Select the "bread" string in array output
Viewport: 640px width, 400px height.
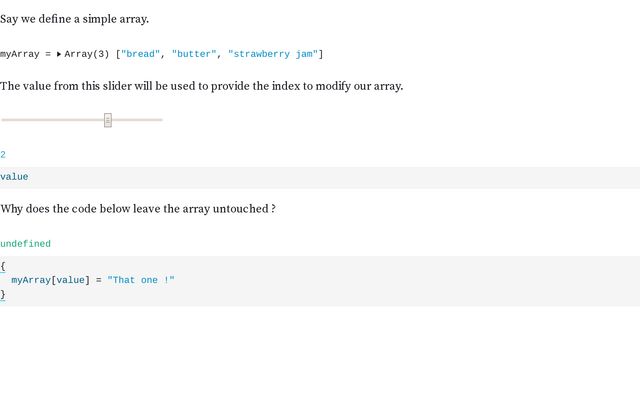point(140,54)
